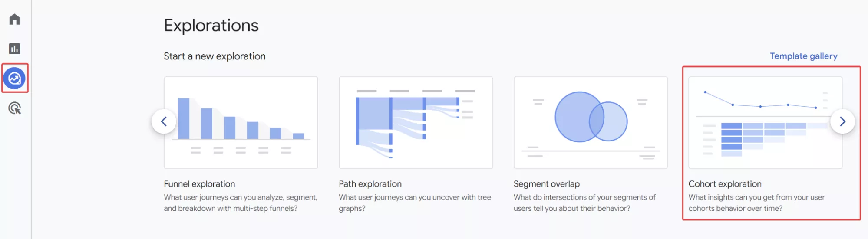Click the next carousel arrow
868x239 pixels.
pyautogui.click(x=842, y=121)
